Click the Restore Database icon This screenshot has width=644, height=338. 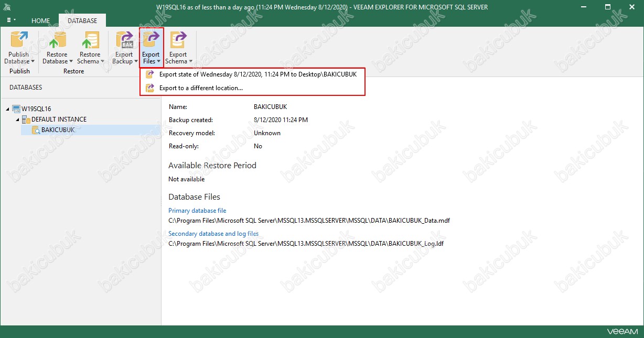57,40
